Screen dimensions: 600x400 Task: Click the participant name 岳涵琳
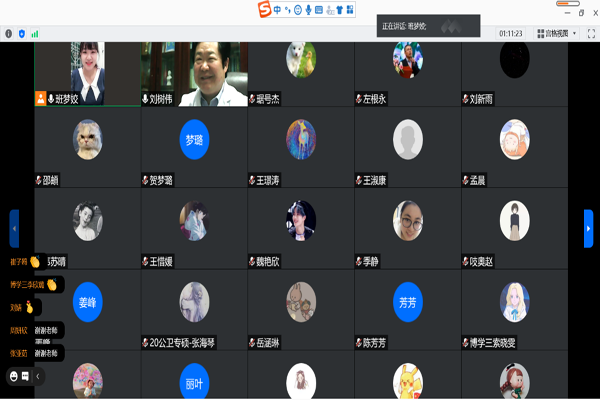coord(268,343)
